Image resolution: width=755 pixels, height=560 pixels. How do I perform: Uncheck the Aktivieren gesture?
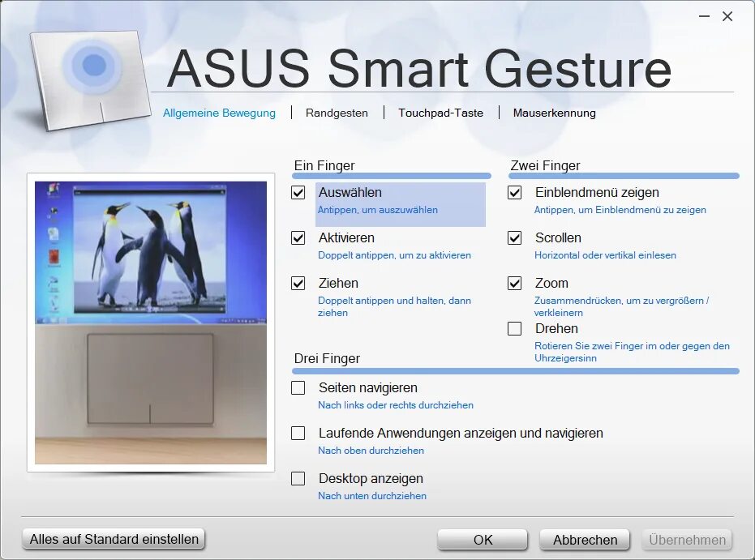[298, 237]
